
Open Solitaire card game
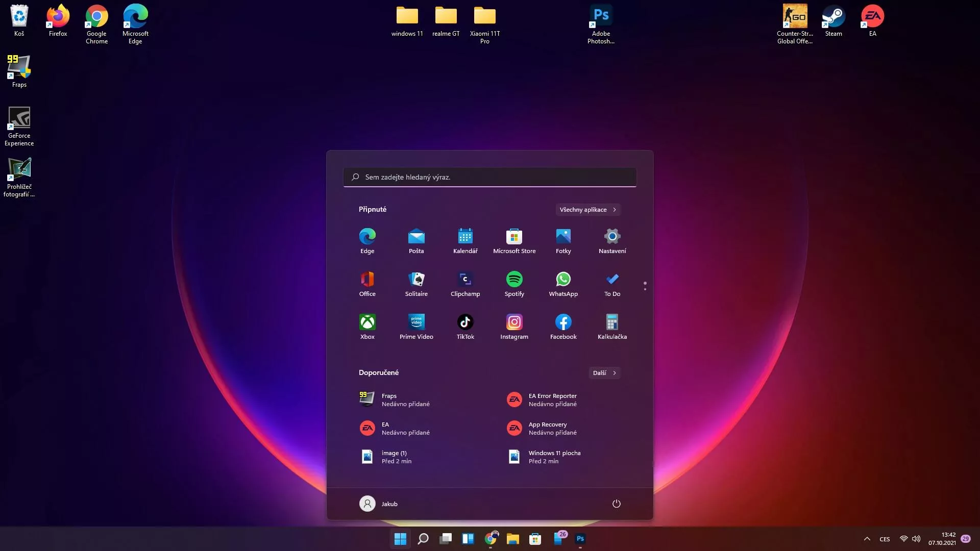pyautogui.click(x=416, y=284)
